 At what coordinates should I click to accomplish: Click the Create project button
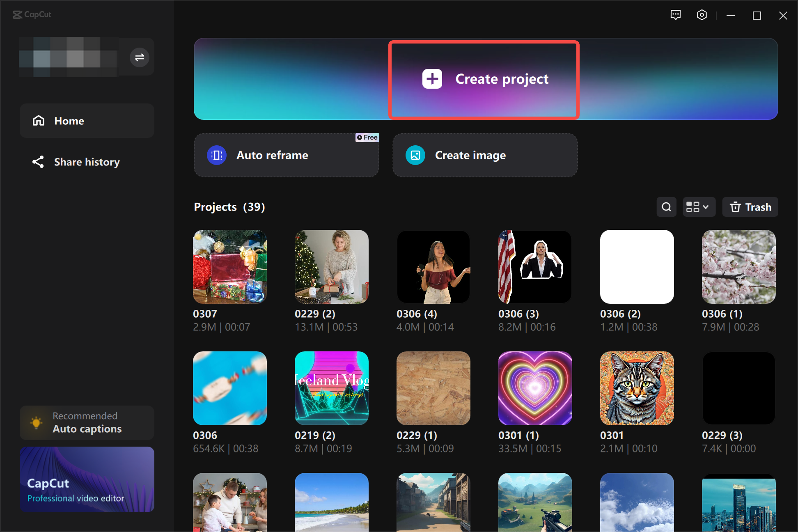[x=484, y=79]
